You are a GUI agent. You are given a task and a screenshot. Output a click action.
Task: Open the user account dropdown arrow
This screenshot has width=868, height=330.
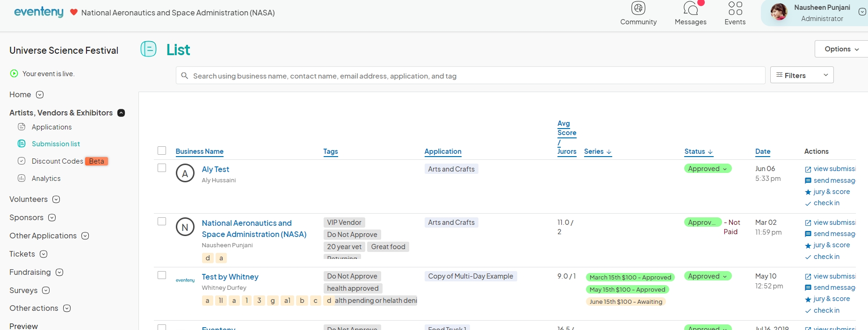862,12
